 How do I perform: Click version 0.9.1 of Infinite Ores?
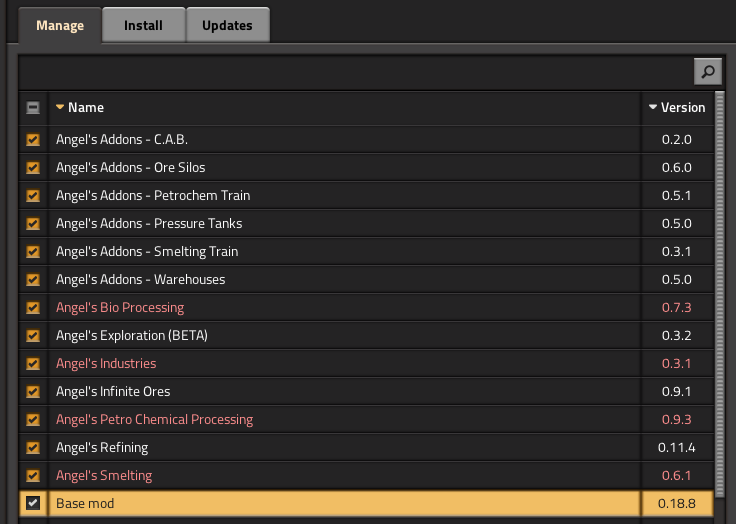point(676,392)
